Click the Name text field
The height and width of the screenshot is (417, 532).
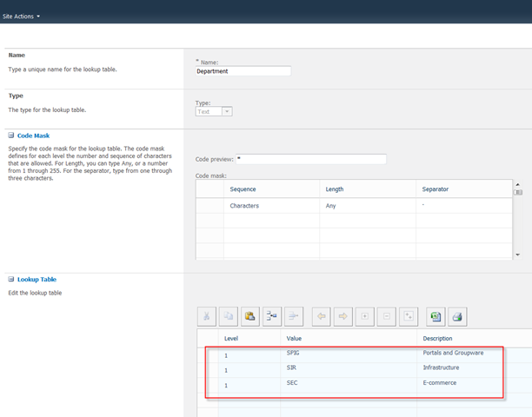[x=243, y=71]
